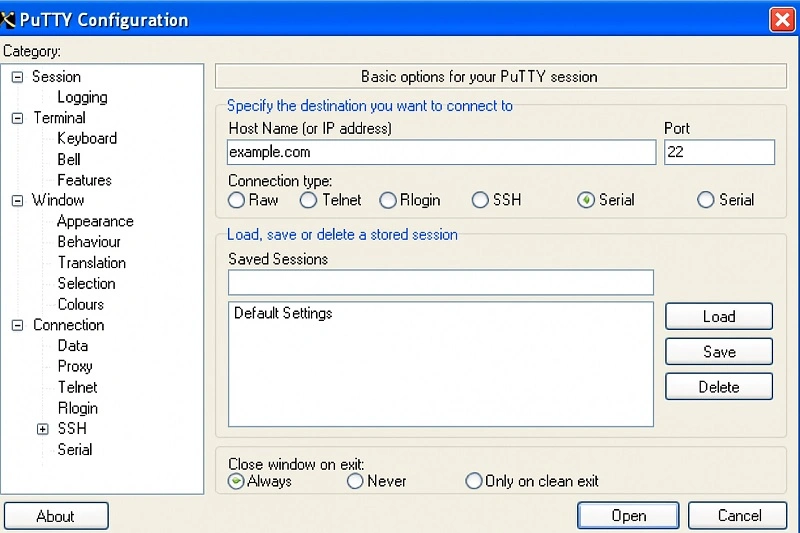This screenshot has width=800, height=533.
Task: Select the Raw connection type
Action: (x=236, y=200)
